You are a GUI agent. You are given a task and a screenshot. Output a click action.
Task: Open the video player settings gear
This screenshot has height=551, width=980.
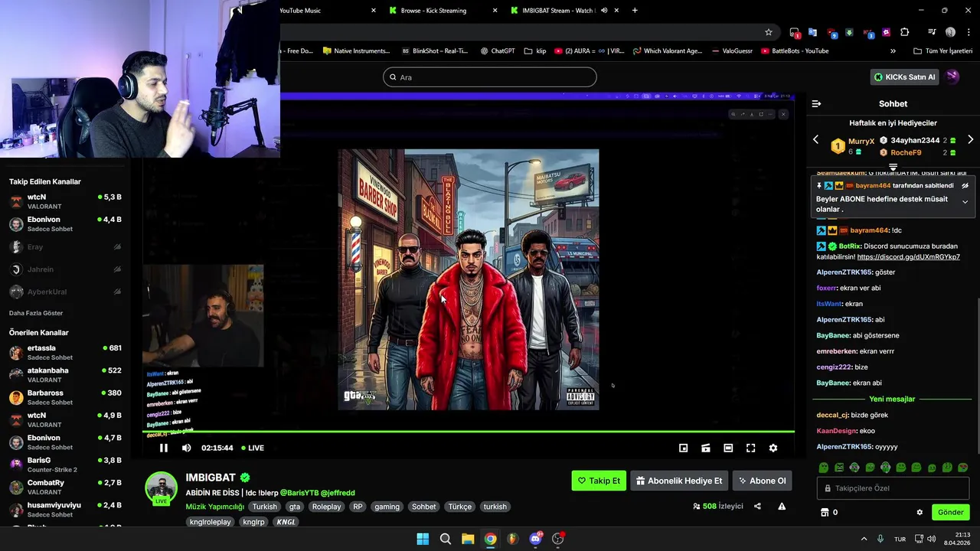(x=773, y=448)
